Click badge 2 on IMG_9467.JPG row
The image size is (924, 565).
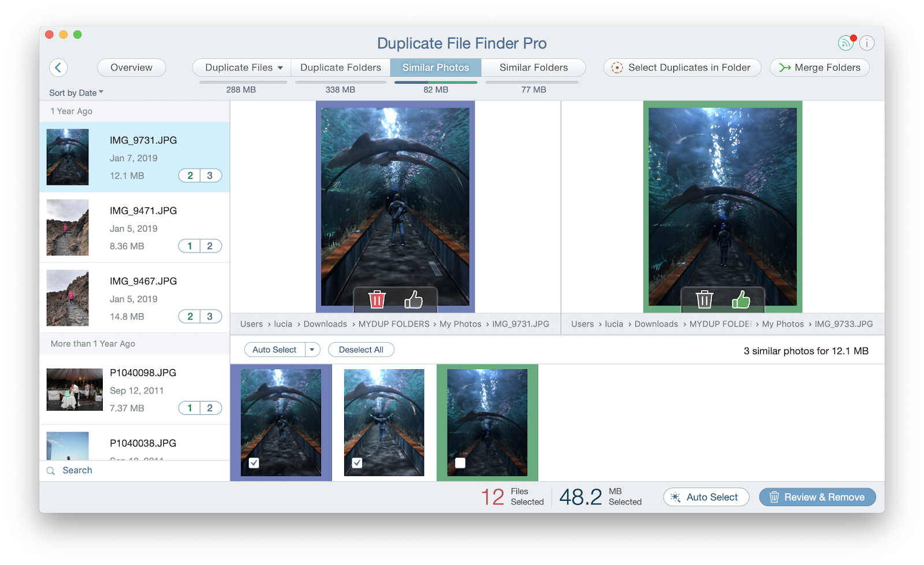[x=189, y=317]
